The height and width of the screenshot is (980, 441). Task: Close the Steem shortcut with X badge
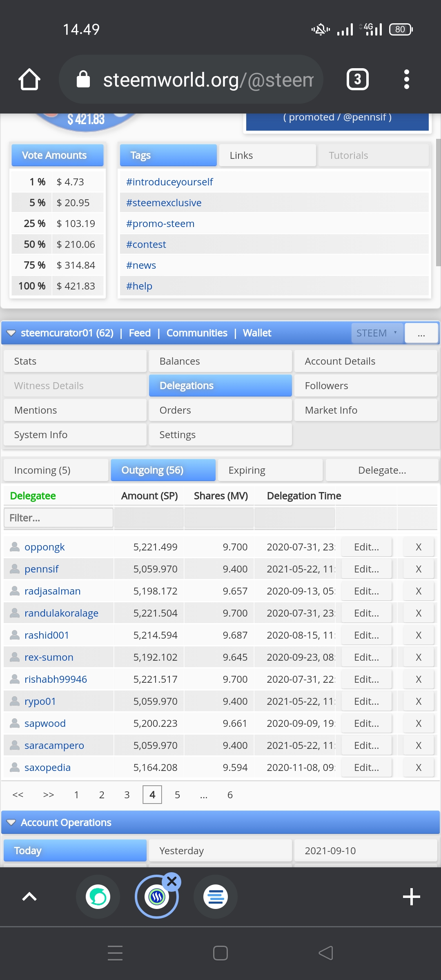point(172,882)
